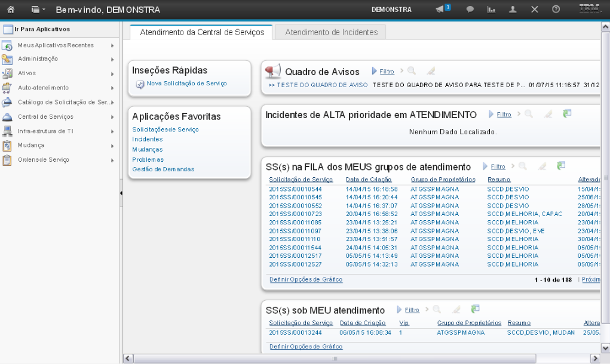Image resolution: width=610 pixels, height=364 pixels.
Task: Collapse the left navigation panel handle
Action: pos(121,193)
